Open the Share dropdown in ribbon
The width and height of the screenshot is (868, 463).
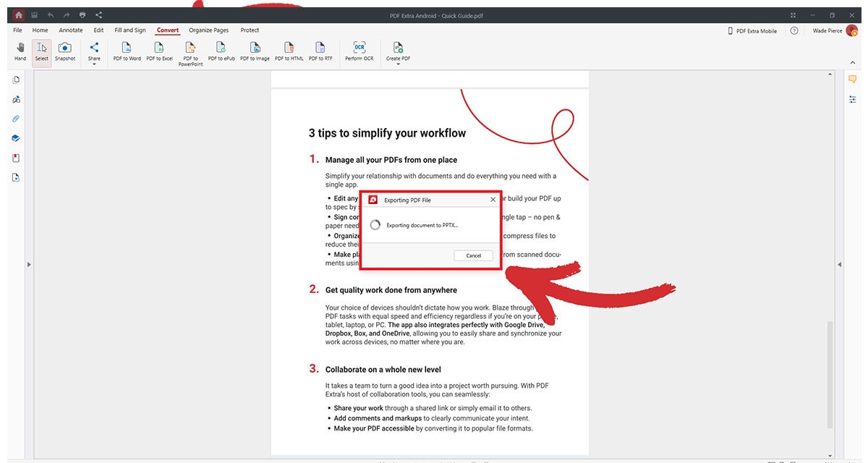click(x=94, y=54)
